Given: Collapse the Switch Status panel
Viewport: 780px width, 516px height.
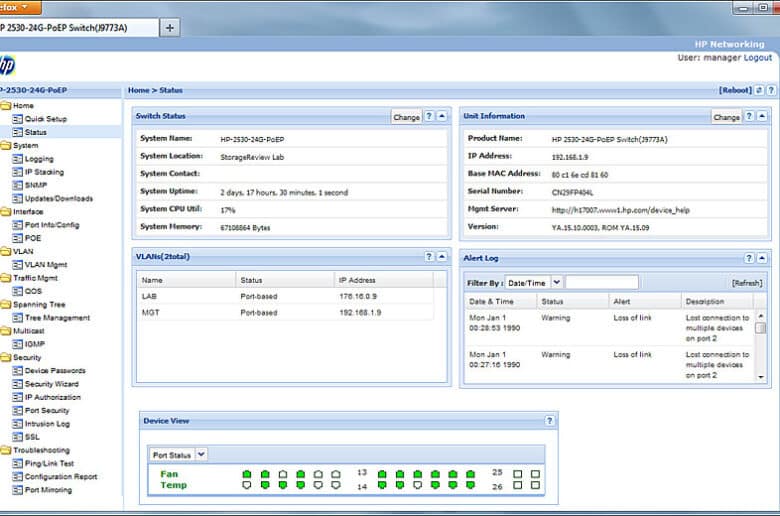Looking at the screenshot, I should [x=442, y=116].
